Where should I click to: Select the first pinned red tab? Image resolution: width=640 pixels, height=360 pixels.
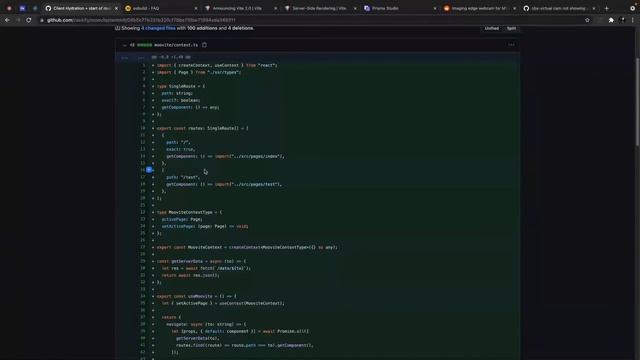[x=9, y=8]
